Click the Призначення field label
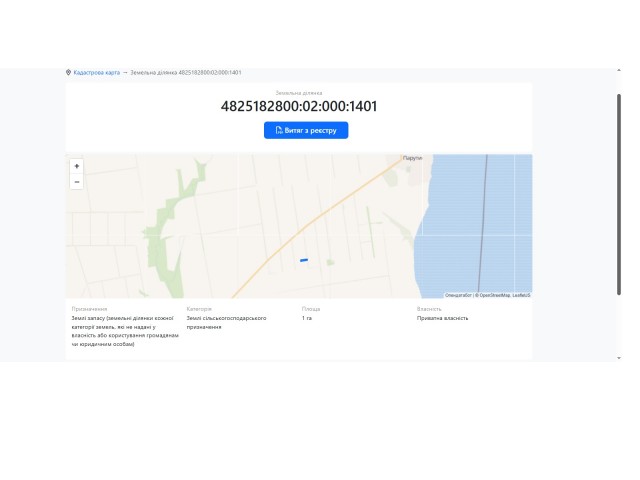The height and width of the screenshot is (480, 640). [89, 309]
